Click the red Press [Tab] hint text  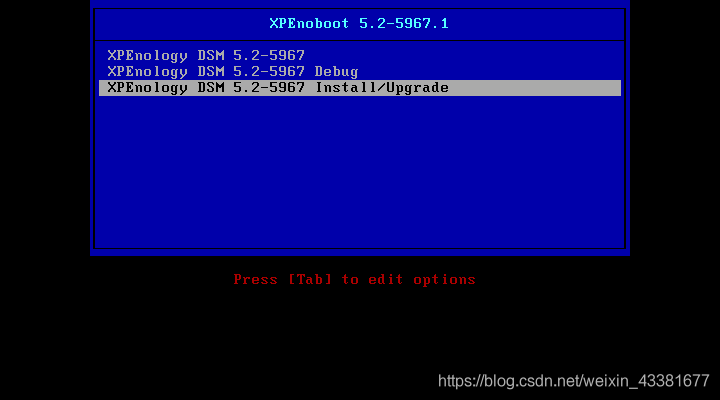(354, 279)
